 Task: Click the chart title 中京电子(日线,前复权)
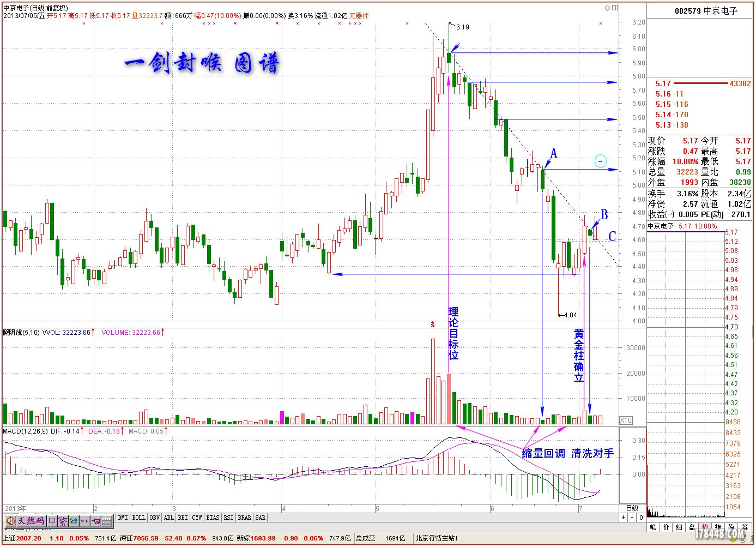(x=35, y=8)
